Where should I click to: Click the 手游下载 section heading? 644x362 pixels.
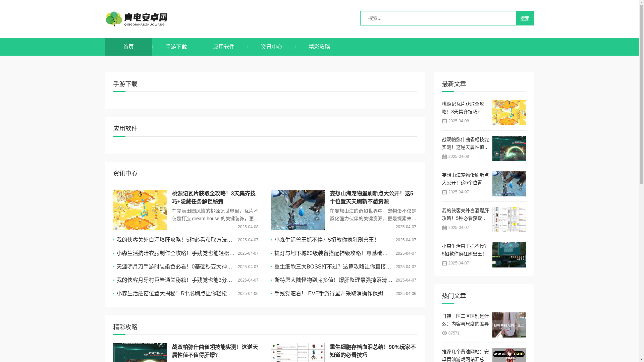[x=125, y=84]
